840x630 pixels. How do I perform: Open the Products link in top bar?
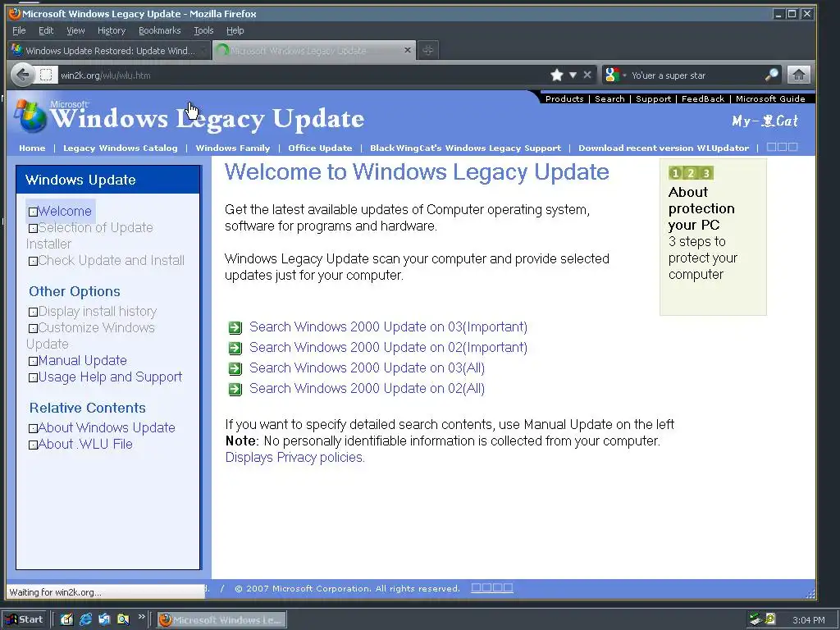564,98
